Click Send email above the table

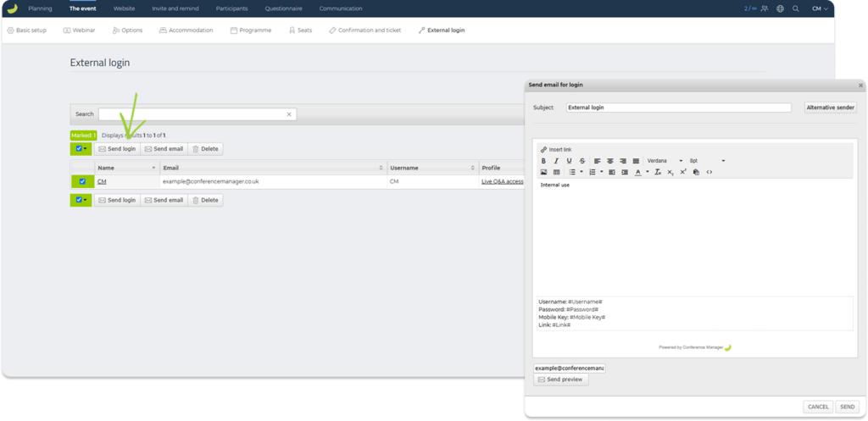pyautogui.click(x=164, y=149)
